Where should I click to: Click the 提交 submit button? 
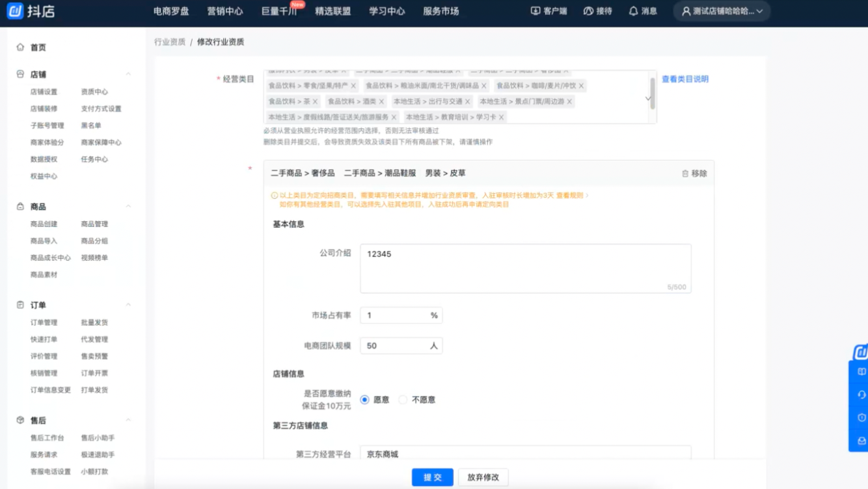[x=432, y=477]
